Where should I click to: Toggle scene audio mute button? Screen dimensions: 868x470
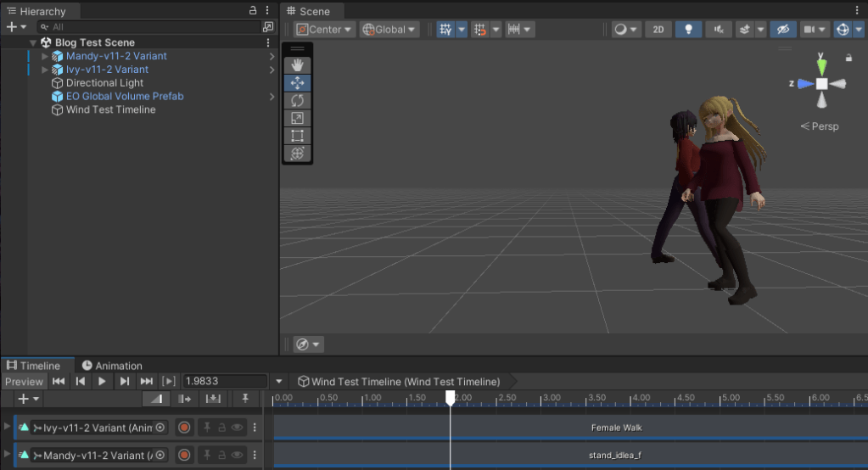[x=719, y=30]
